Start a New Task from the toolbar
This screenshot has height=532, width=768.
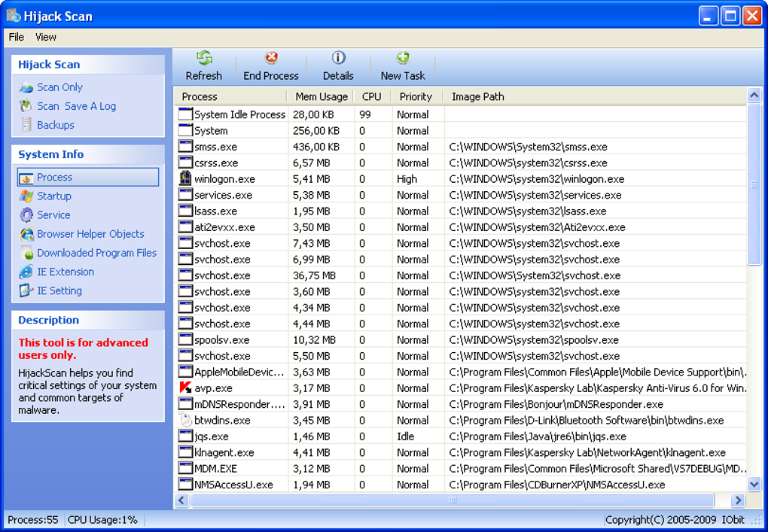403,66
